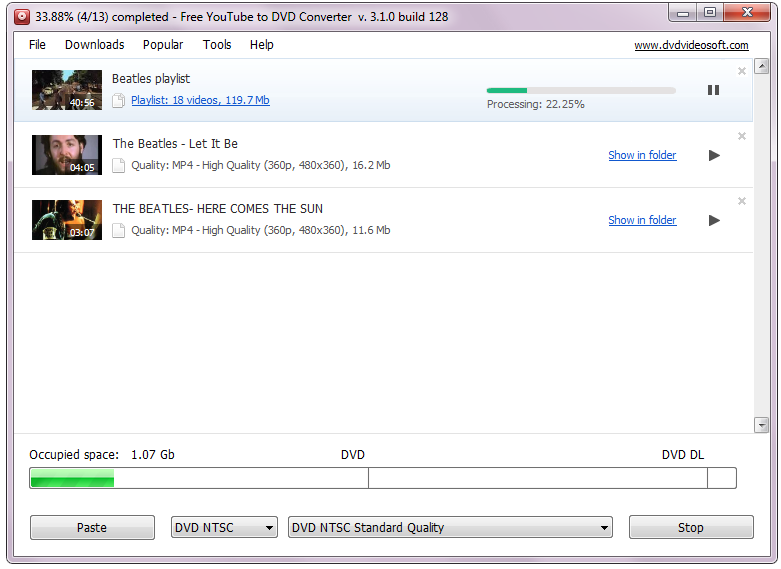Visit www.dvdvideosoft.com link
Viewport: 781px width, 569px height.
coord(691,45)
